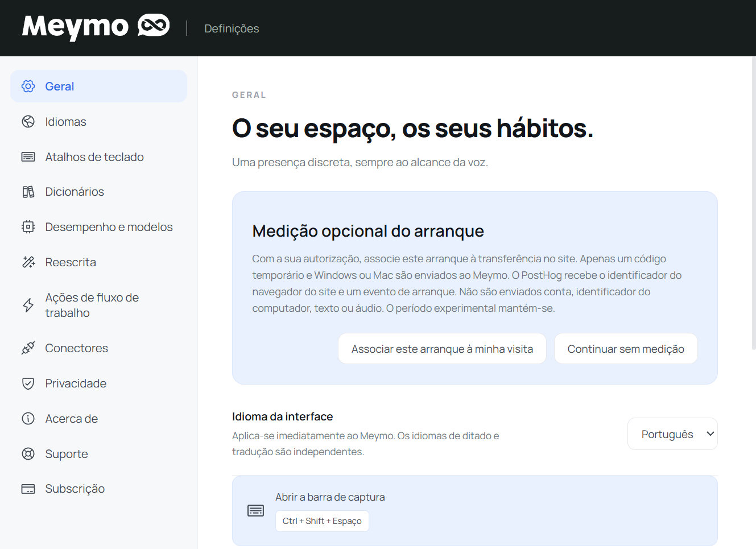756x549 pixels.
Task: Click the card icon beside Subscrição
Action: (28, 489)
